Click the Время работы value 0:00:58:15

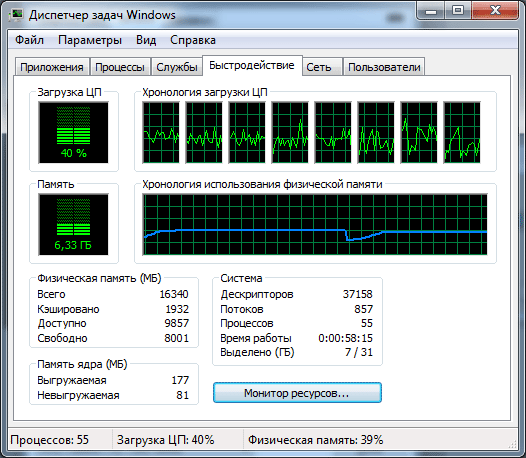pos(346,338)
